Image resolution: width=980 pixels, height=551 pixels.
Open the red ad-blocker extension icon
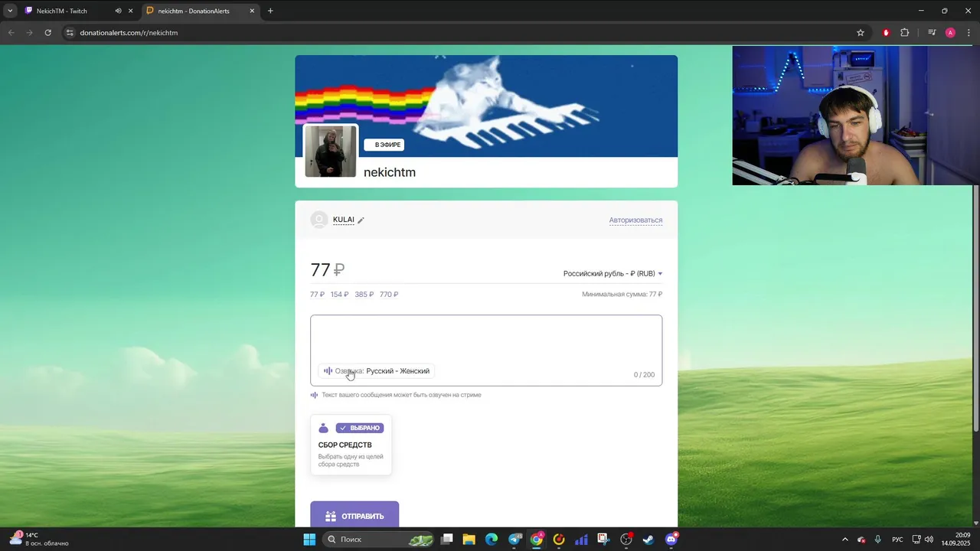point(886,33)
